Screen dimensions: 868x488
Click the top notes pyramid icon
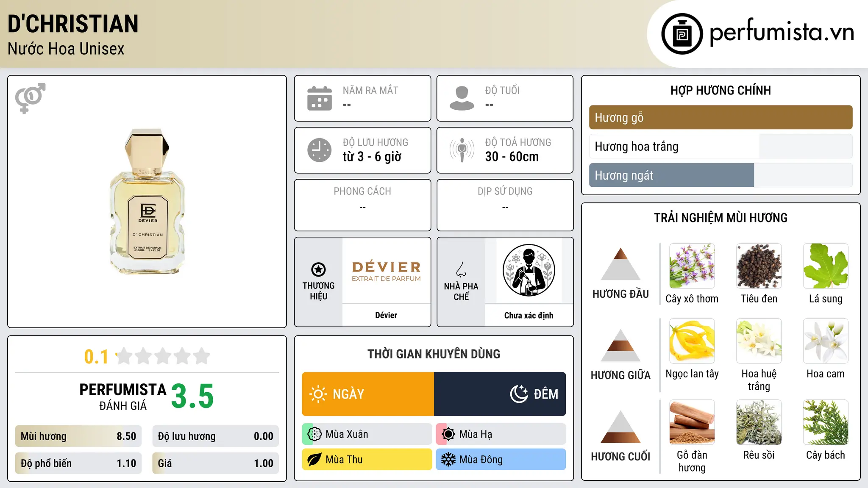(620, 264)
